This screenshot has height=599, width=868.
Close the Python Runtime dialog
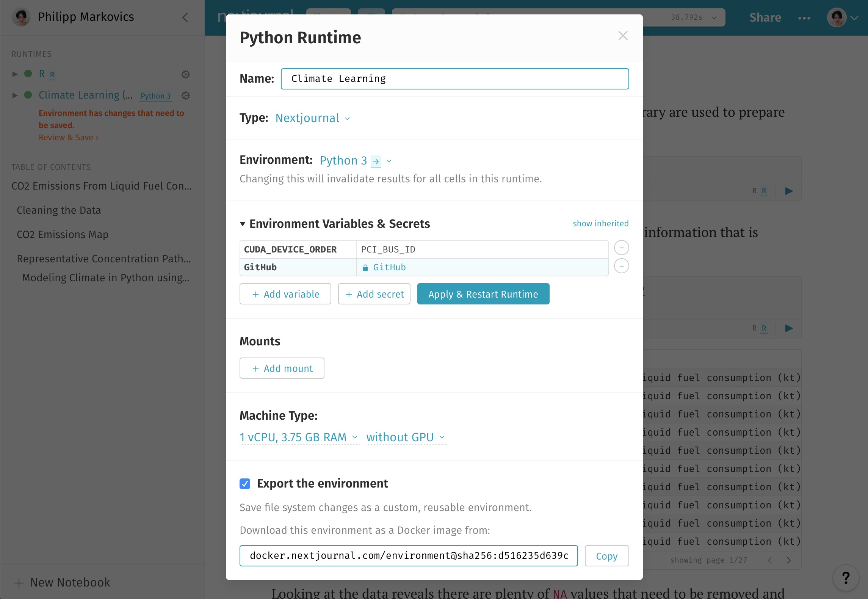pos(623,36)
